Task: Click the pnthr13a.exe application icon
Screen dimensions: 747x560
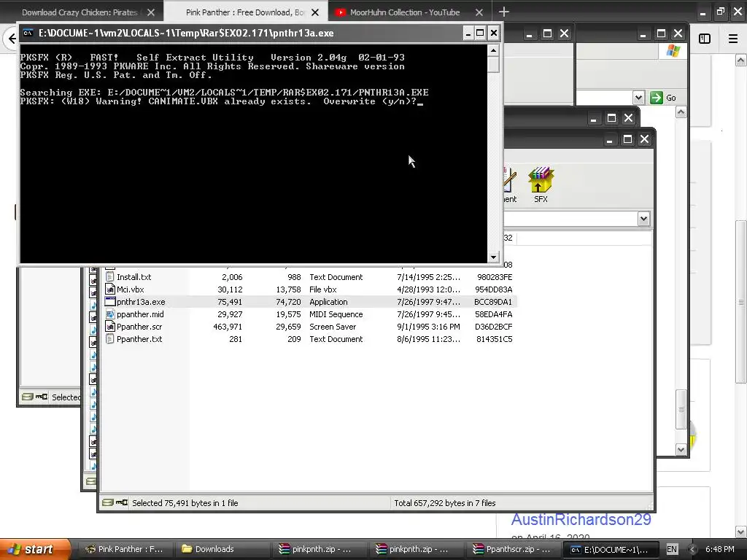Action: tap(110, 302)
